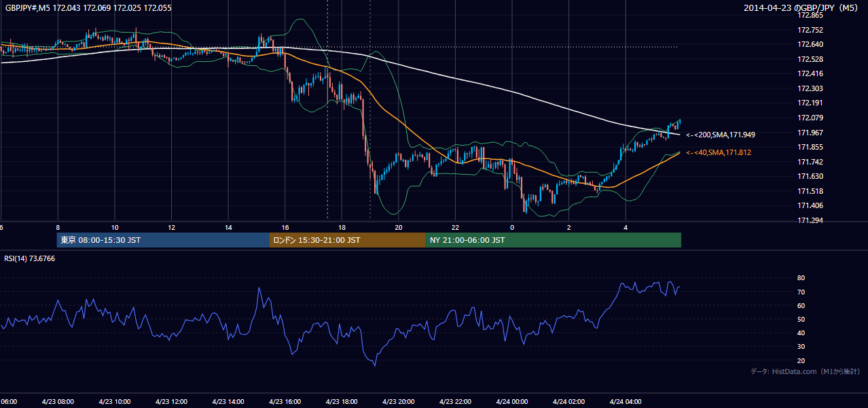The height and width of the screenshot is (408, 868).
Task: Select the 東京 08:00-15:30 JST session bar
Action: (x=163, y=240)
